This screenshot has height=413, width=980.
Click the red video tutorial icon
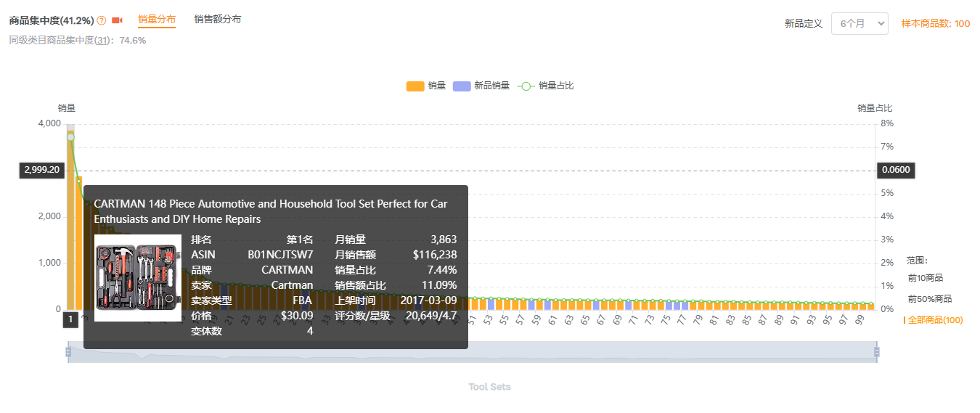(x=117, y=20)
